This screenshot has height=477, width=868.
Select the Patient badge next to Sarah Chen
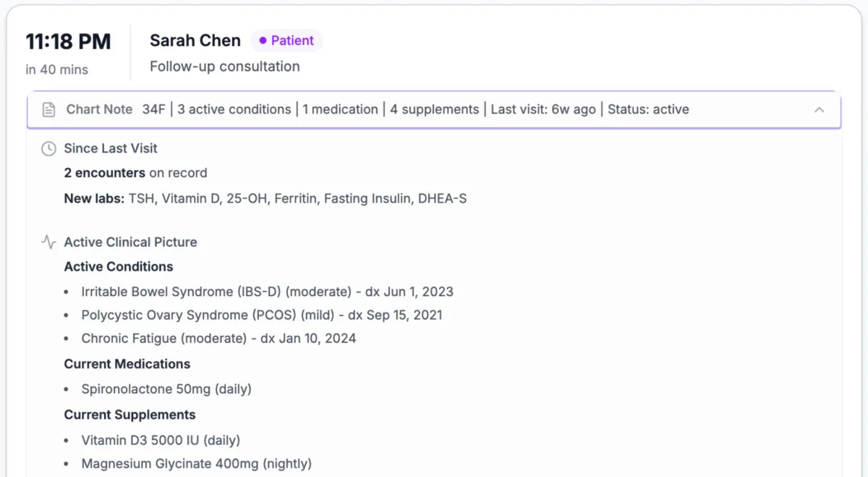(x=286, y=41)
